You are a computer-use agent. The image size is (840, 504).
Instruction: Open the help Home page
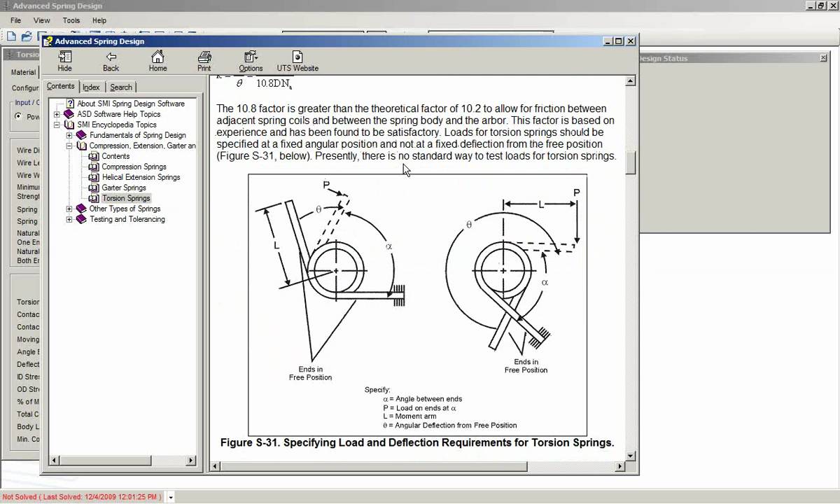click(x=157, y=62)
